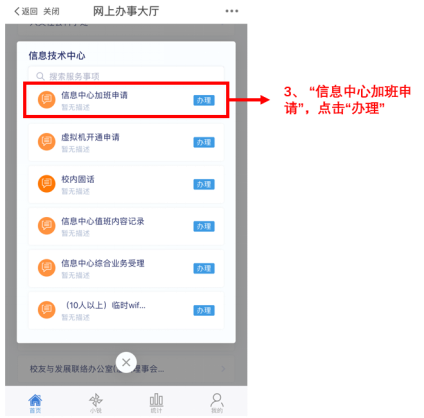
Task: Tap 关闭 in the top bar
Action: 51,11
